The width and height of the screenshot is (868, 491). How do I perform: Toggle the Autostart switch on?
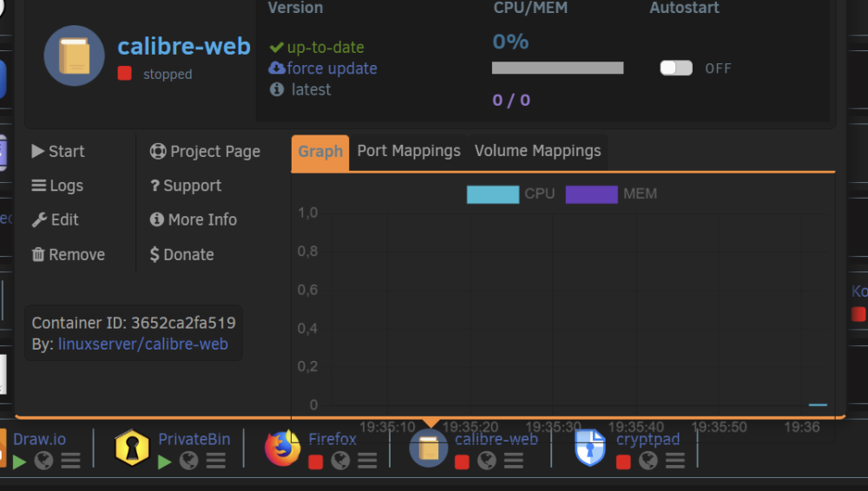[676, 68]
